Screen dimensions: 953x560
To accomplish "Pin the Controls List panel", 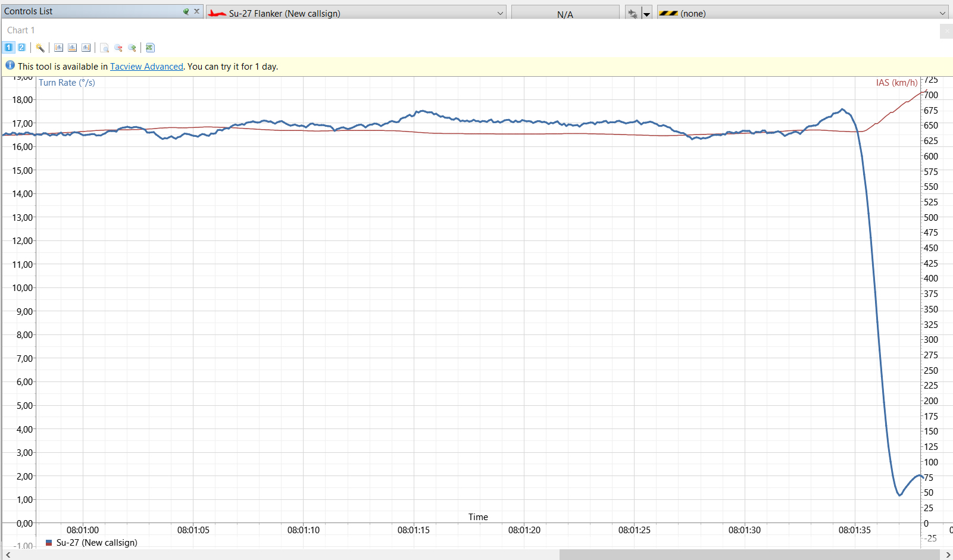I will click(186, 11).
